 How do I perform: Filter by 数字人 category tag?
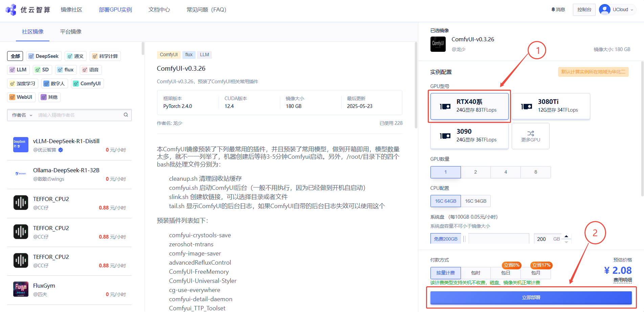(54, 84)
